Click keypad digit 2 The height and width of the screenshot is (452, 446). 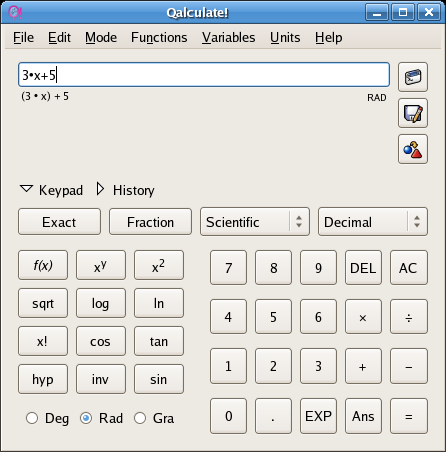pyautogui.click(x=274, y=366)
